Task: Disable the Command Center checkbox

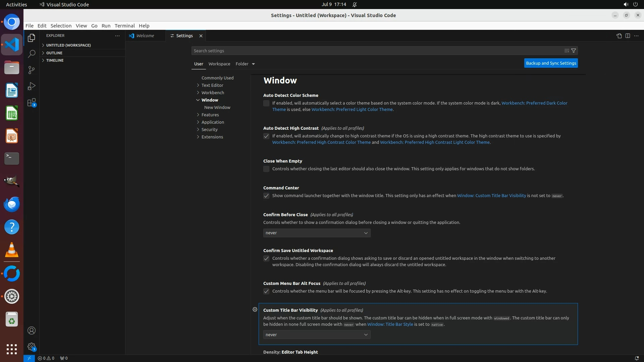Action: tap(266, 196)
